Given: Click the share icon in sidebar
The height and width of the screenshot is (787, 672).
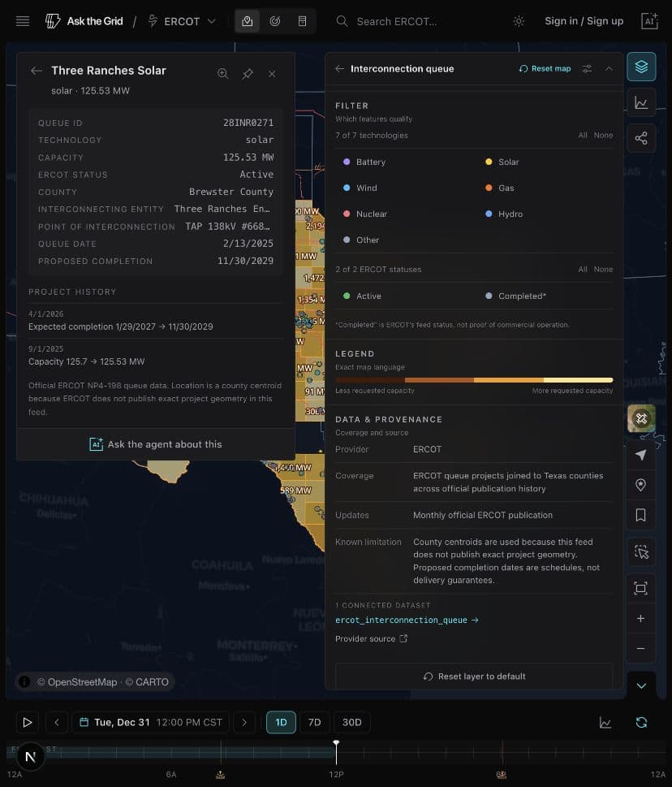Looking at the screenshot, I should pyautogui.click(x=641, y=138).
